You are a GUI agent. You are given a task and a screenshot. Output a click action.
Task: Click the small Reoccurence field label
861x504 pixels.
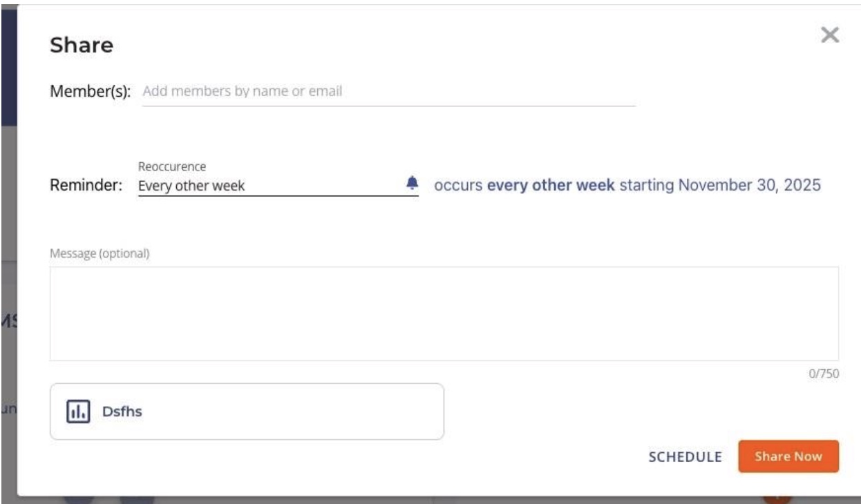point(172,167)
